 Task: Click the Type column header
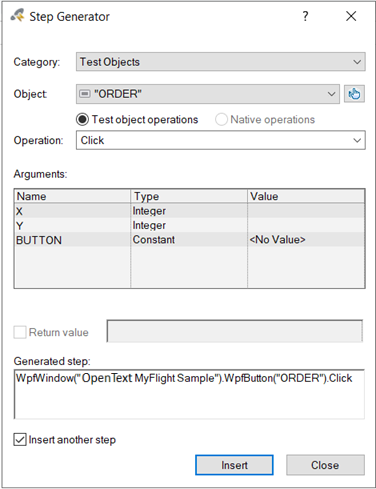tap(189, 196)
